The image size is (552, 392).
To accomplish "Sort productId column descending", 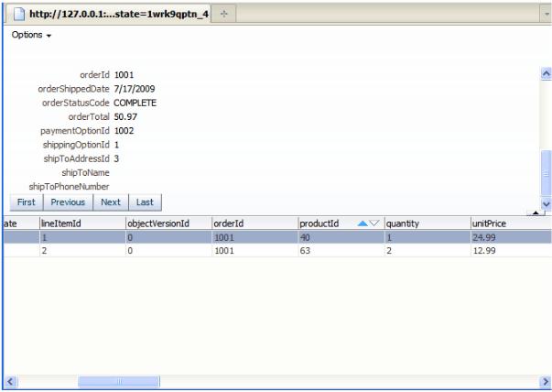I will 373,223.
